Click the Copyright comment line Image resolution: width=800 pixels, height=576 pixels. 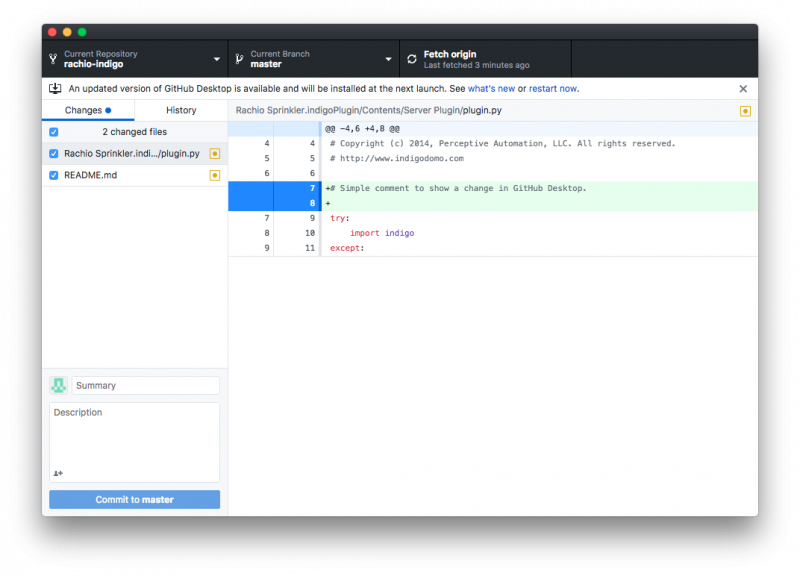pyautogui.click(x=503, y=144)
